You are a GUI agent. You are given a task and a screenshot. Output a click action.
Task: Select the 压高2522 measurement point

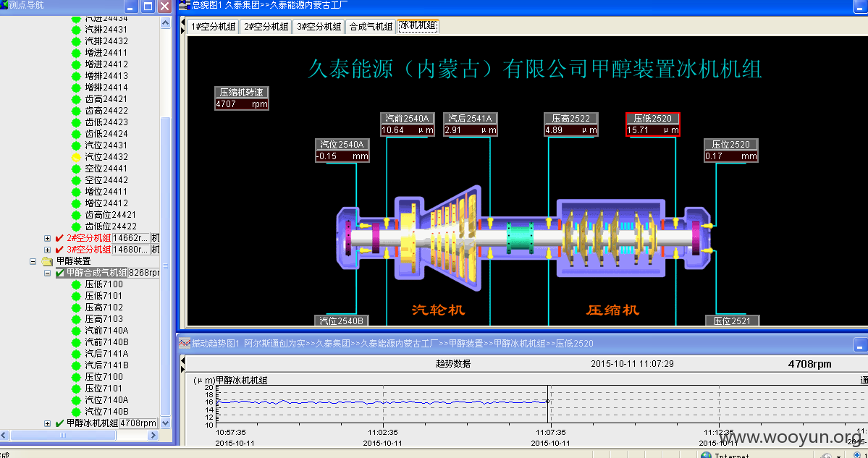point(570,124)
